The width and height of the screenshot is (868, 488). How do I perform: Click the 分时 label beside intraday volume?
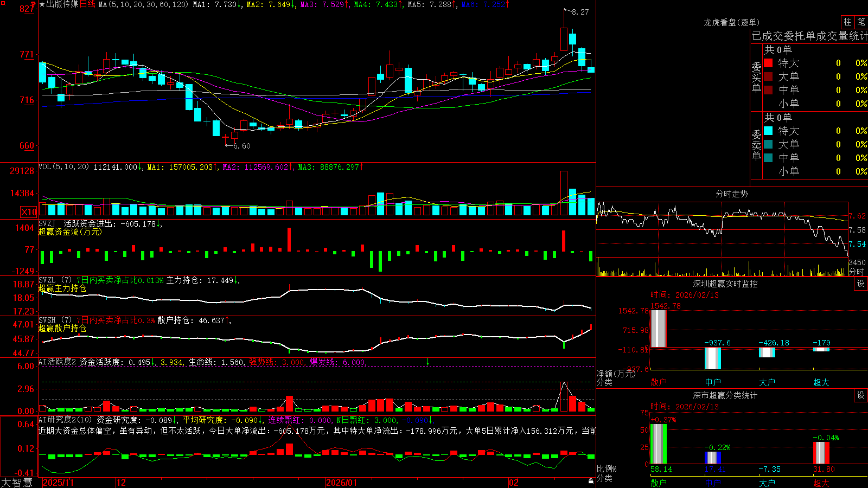(857, 272)
